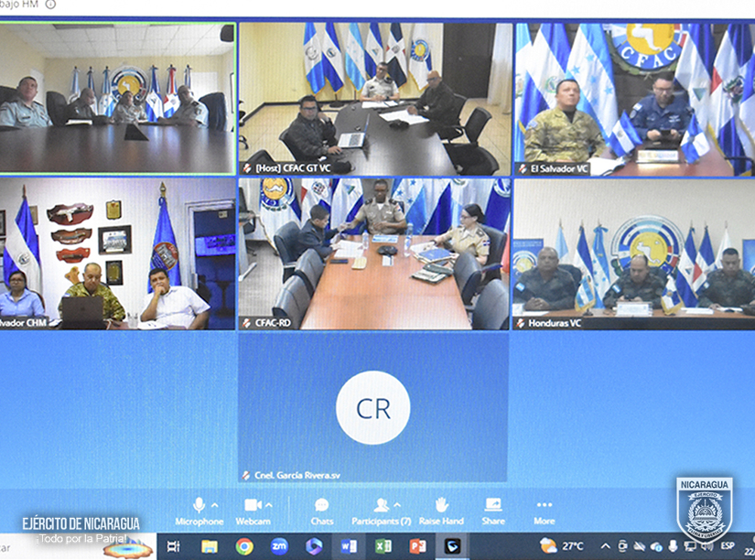Open the Participants list arrow menu

coord(396,504)
